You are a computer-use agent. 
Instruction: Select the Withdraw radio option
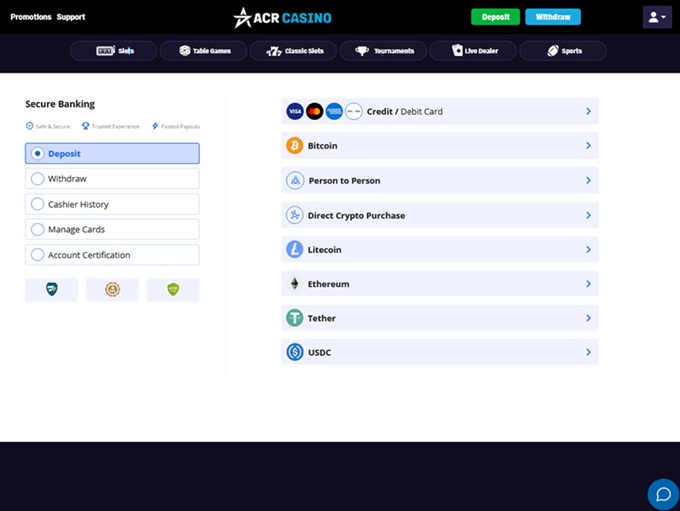point(38,179)
